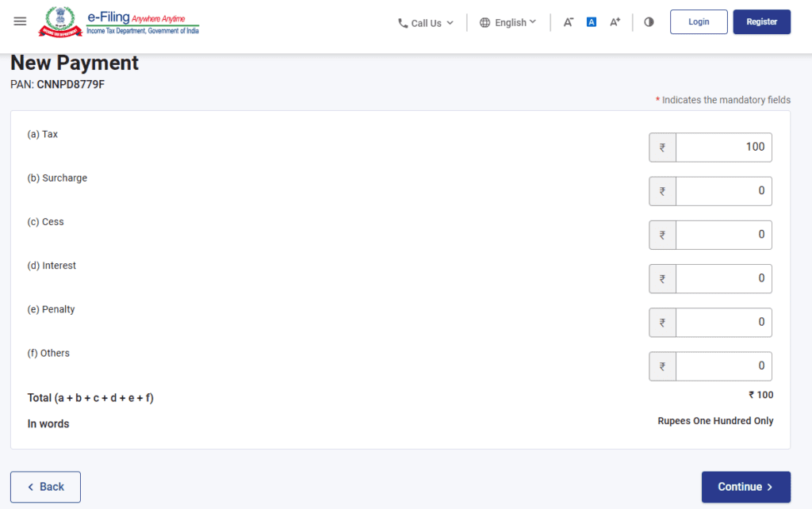Image resolution: width=812 pixels, height=509 pixels.
Task: Decrease font size with A- icon
Action: click(x=569, y=22)
